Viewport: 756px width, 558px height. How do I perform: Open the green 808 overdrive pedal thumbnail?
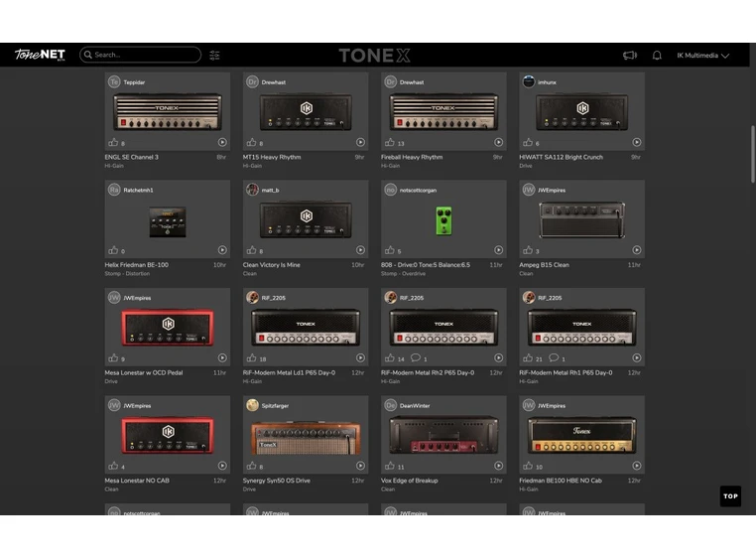[443, 220]
